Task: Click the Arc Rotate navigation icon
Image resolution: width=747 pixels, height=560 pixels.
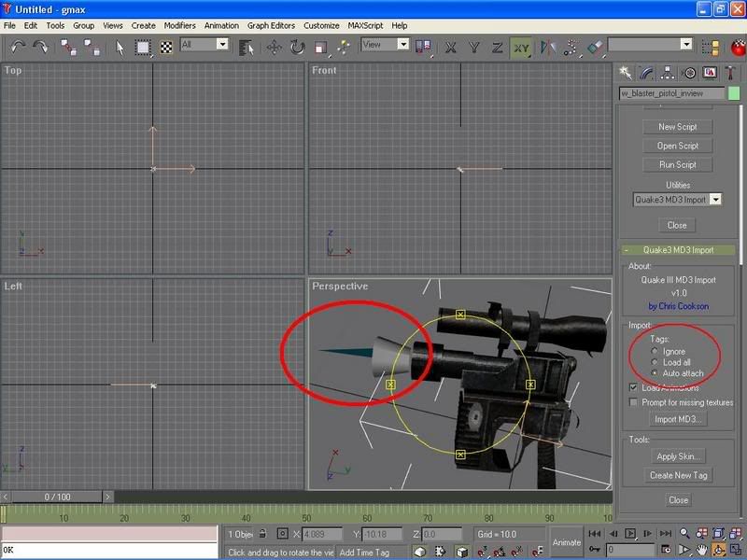Action: (718, 550)
